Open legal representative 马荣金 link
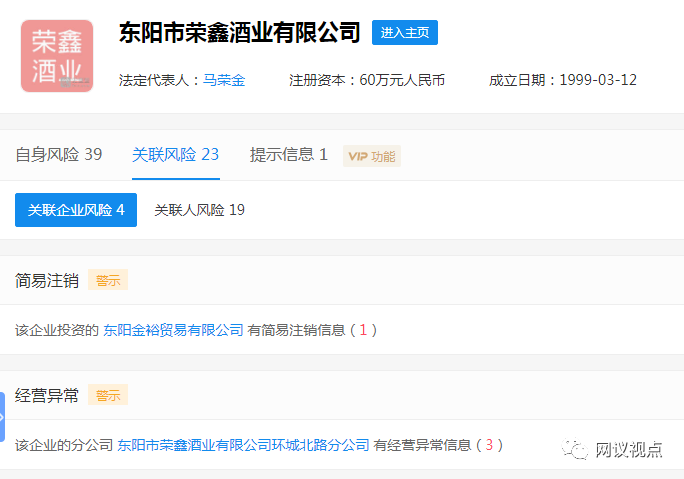This screenshot has height=479, width=684. 224,80
